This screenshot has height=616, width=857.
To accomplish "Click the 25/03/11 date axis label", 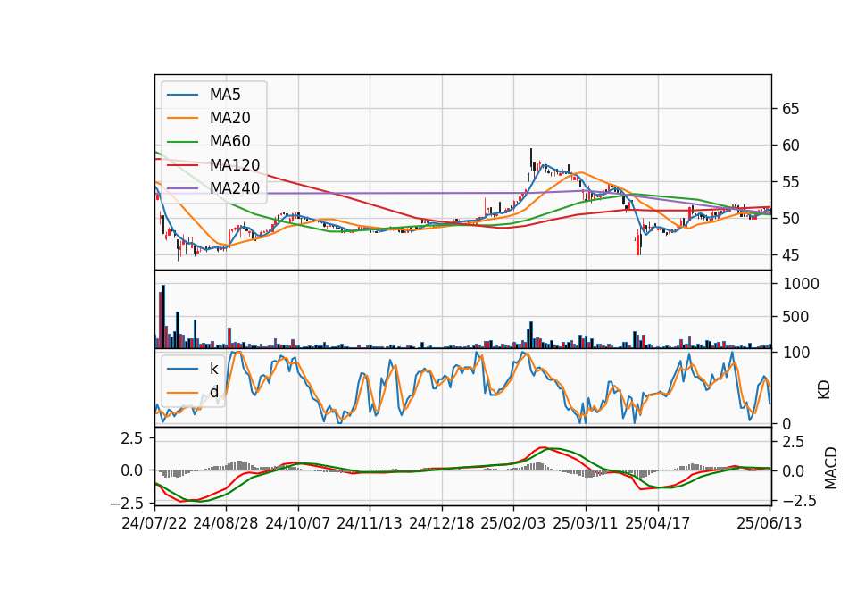I will pyautogui.click(x=586, y=523).
